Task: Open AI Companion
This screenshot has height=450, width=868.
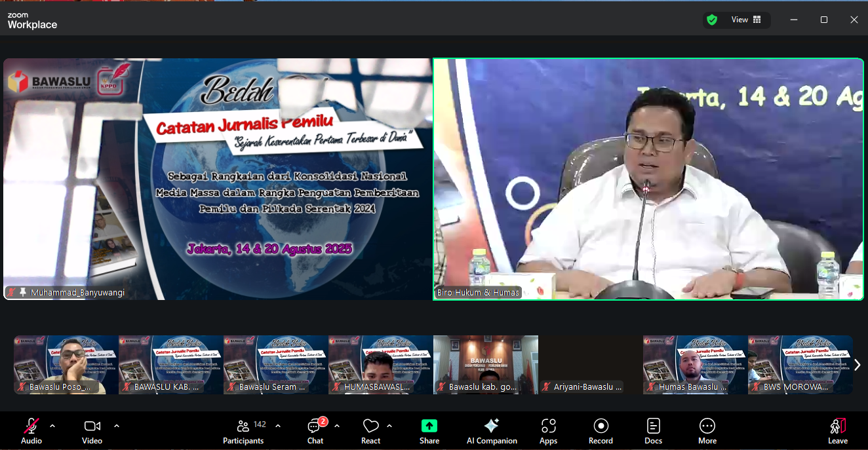Action: [492, 430]
